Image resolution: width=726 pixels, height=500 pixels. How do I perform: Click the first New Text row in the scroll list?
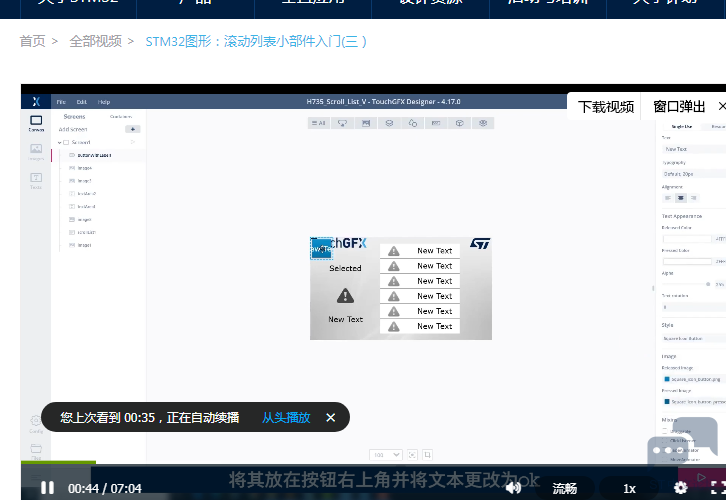click(x=420, y=251)
